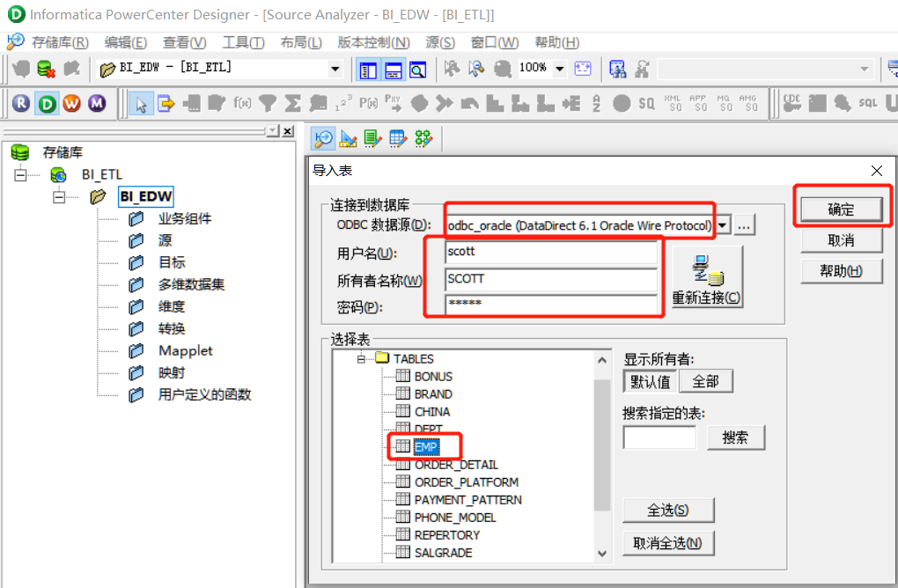The width and height of the screenshot is (898, 588).
Task: Select the arrow pointer tool
Action: pyautogui.click(x=141, y=104)
